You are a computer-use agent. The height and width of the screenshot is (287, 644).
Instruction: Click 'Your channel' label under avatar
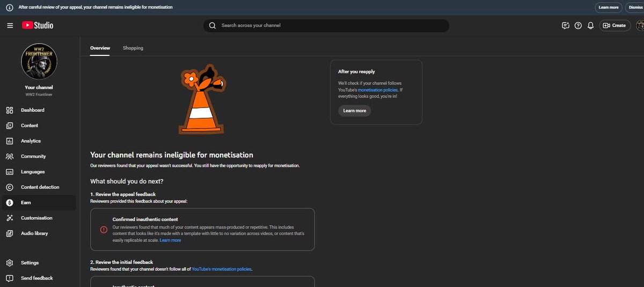point(39,87)
